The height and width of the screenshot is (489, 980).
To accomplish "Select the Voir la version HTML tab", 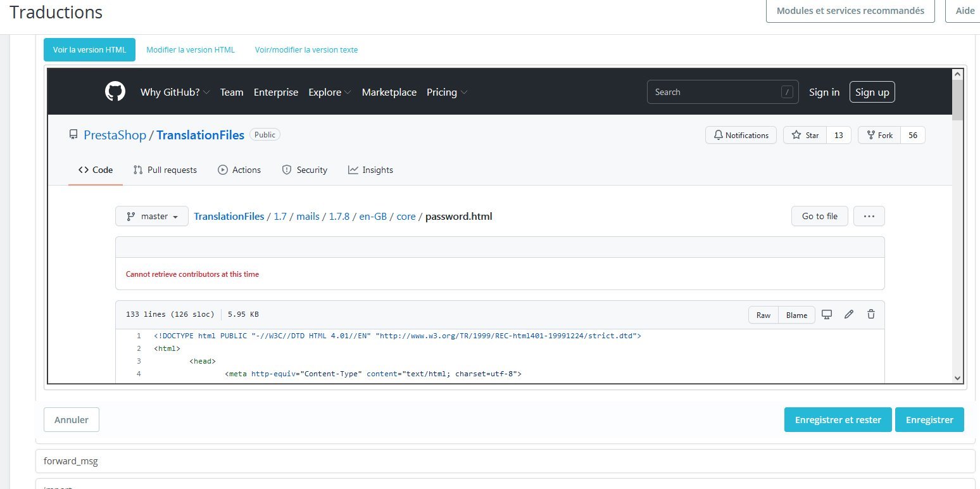I will click(90, 50).
